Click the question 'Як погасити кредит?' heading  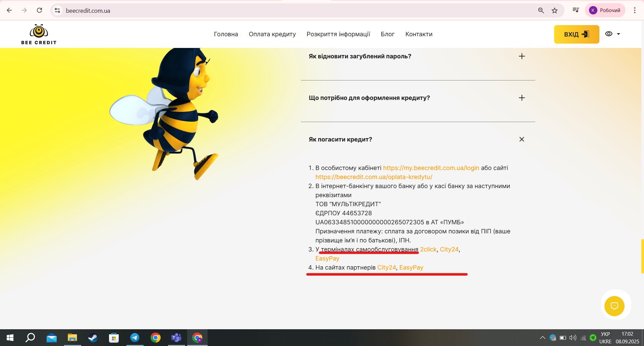click(340, 139)
